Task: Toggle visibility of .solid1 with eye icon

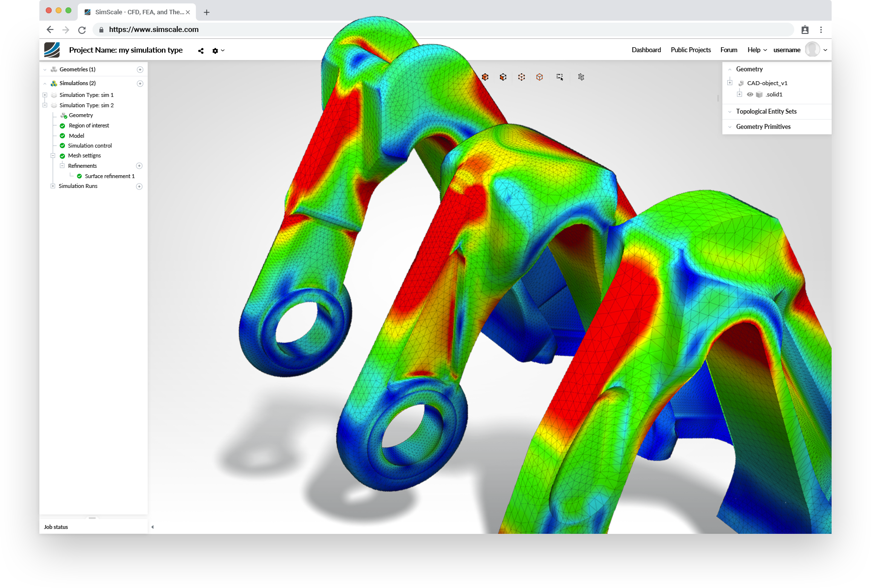Action: point(750,94)
